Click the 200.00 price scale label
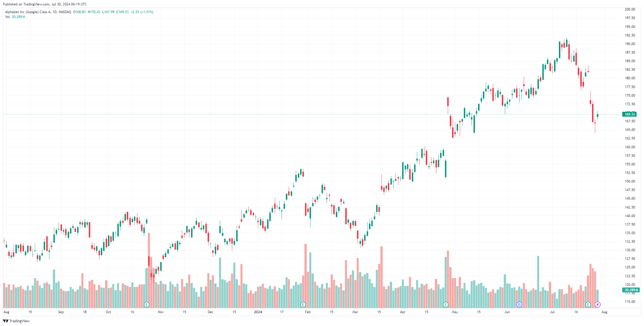The image size is (644, 326). [630, 9]
